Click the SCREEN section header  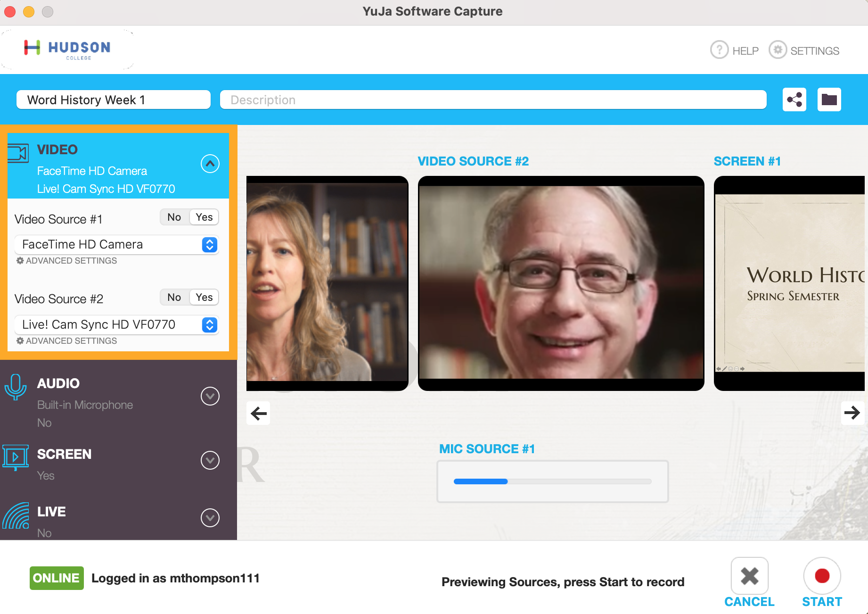click(65, 454)
